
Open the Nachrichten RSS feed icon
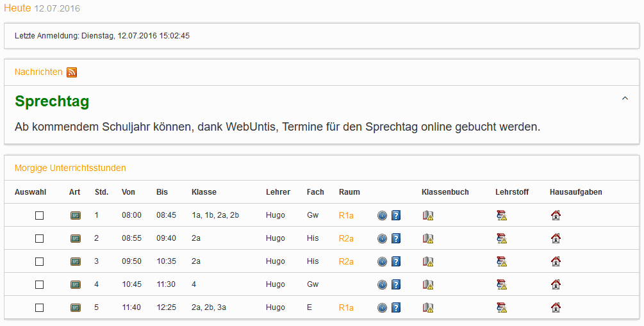(72, 72)
